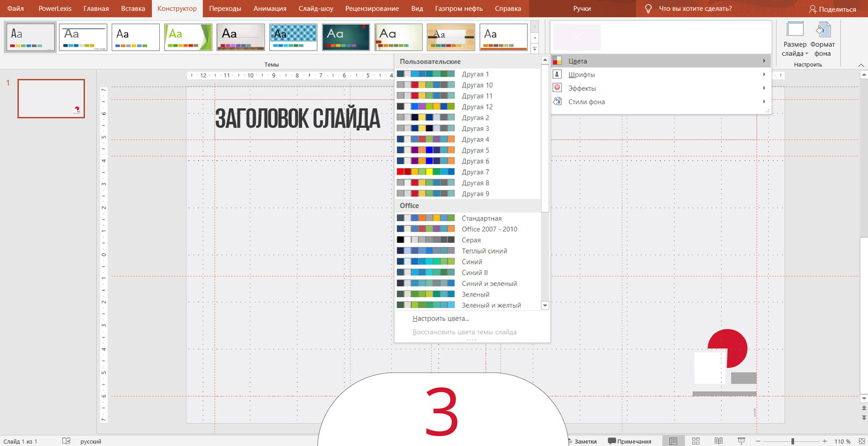Viewport: 868px width, 446px height.
Task: Switch to the Вставка tab
Action: point(133,8)
